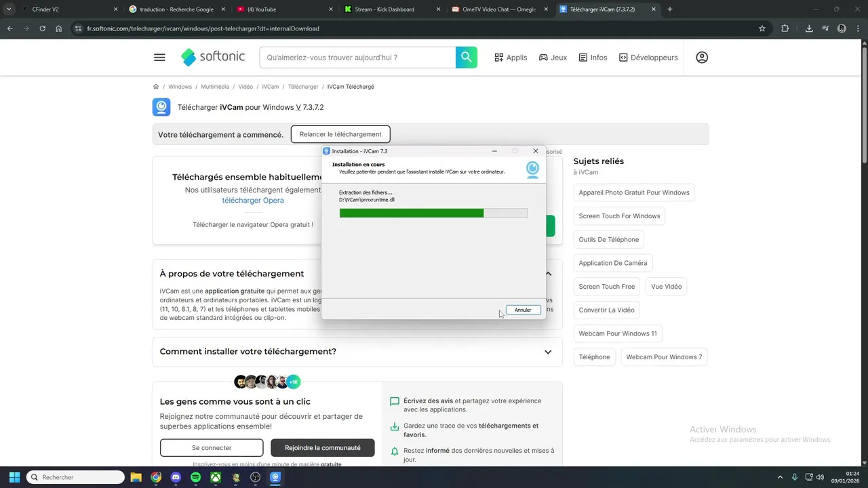Select Screen Touch For Windows tag
Viewport: 868px width, 488px height.
[x=619, y=216]
